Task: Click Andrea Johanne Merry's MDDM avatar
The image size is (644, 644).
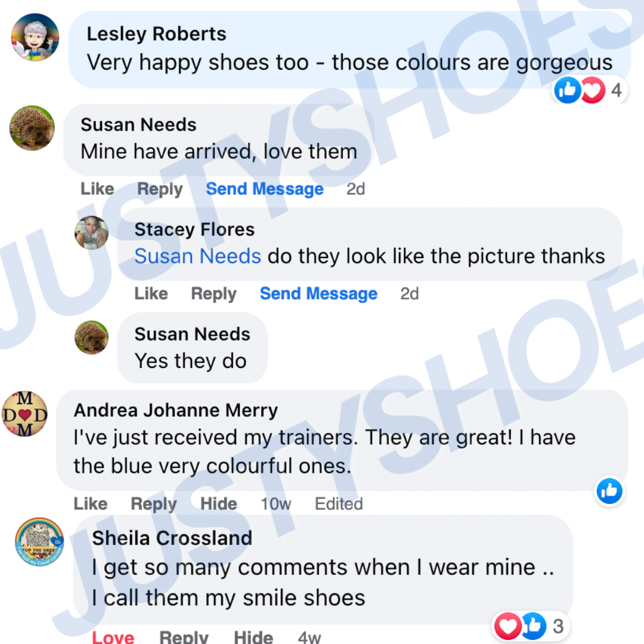Action: [24, 414]
